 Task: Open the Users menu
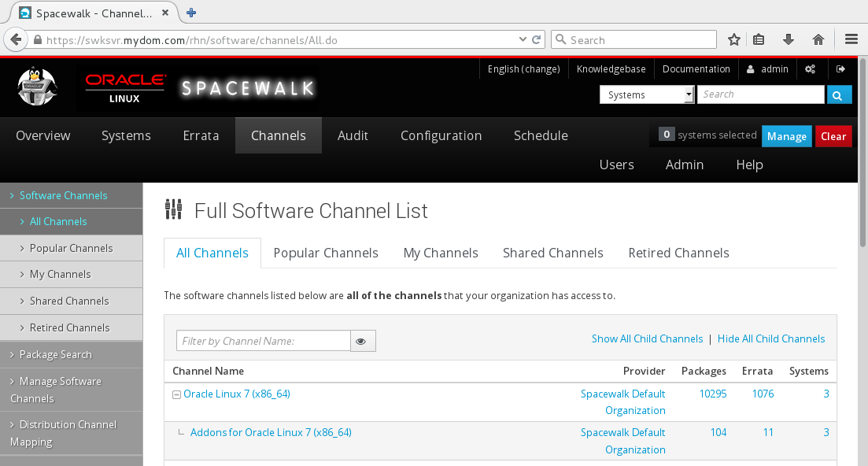coord(617,165)
